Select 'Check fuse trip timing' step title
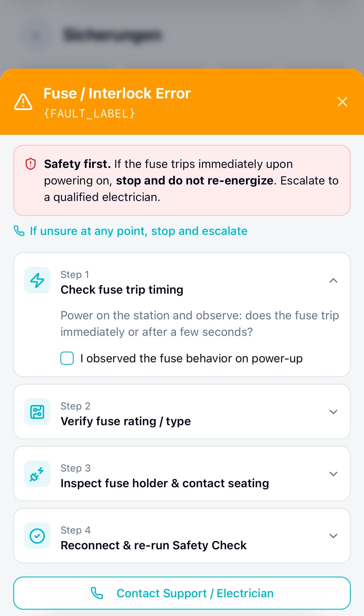This screenshot has height=616, width=364. tap(122, 290)
